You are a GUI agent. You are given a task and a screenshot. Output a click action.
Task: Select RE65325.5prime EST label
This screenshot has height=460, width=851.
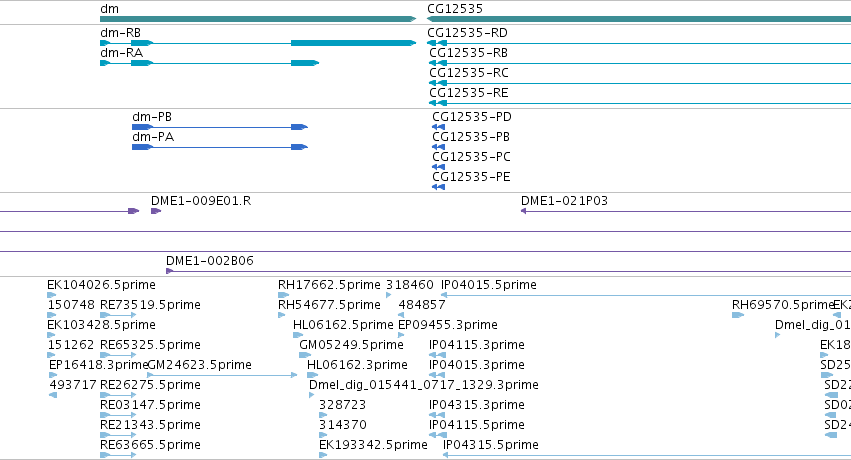(x=150, y=345)
